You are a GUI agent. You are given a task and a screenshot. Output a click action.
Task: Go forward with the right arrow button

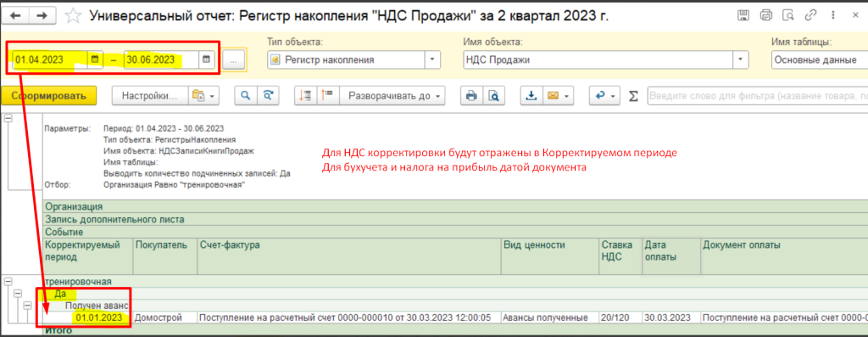pos(42,16)
